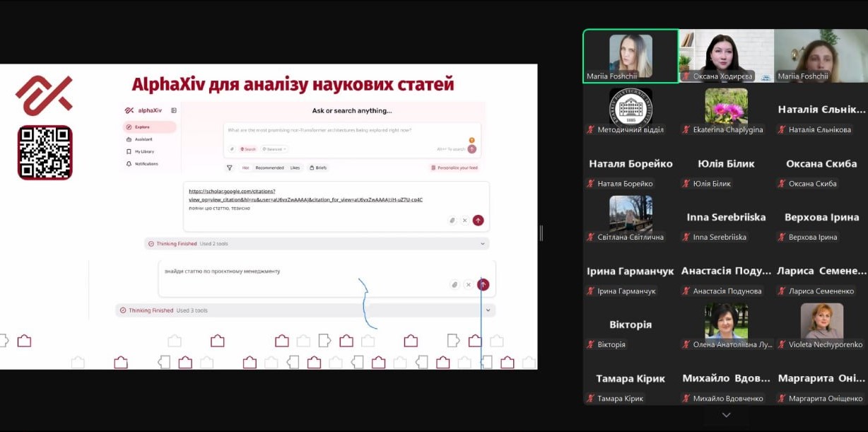Click the large name Юлія Білик
The width and height of the screenshot is (868, 432).
tap(726, 163)
